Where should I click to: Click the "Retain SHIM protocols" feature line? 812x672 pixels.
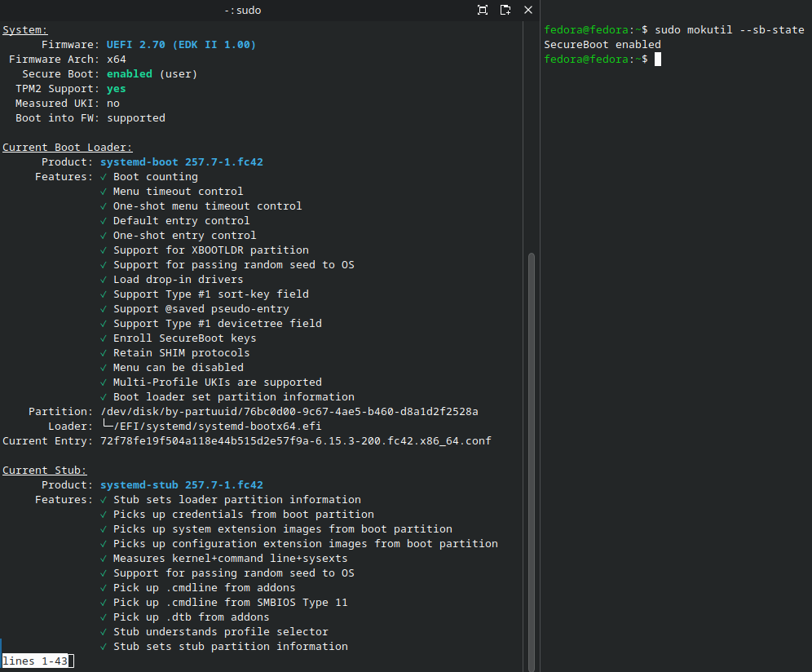tap(181, 353)
